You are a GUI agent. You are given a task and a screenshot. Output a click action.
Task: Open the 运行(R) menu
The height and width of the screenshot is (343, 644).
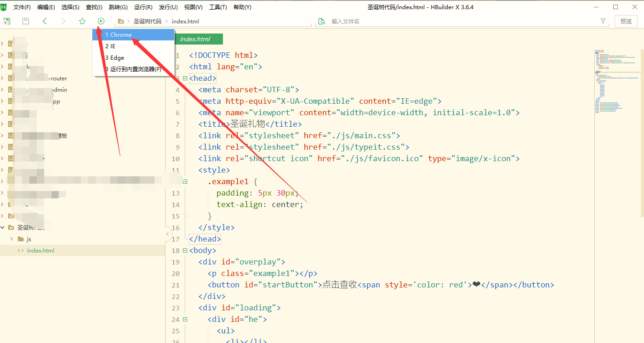pos(143,7)
